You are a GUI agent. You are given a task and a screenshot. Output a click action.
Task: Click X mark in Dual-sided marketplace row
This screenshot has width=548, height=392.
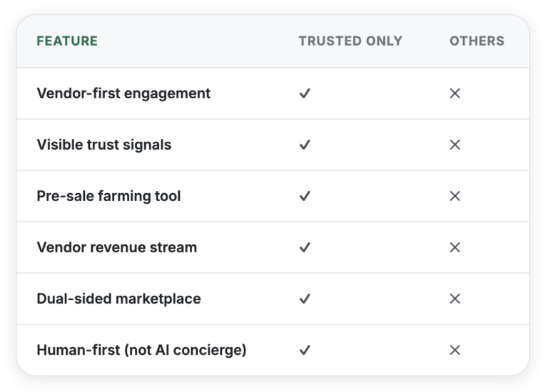455,299
